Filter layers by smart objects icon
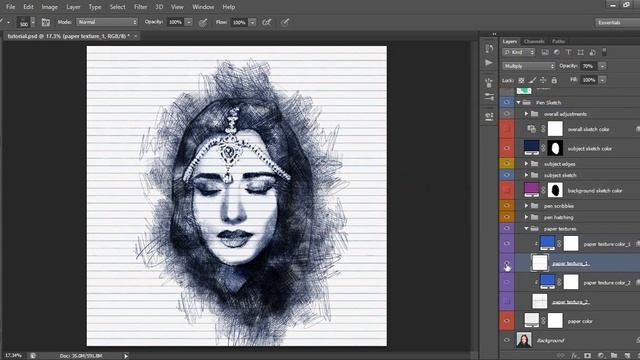 point(593,52)
